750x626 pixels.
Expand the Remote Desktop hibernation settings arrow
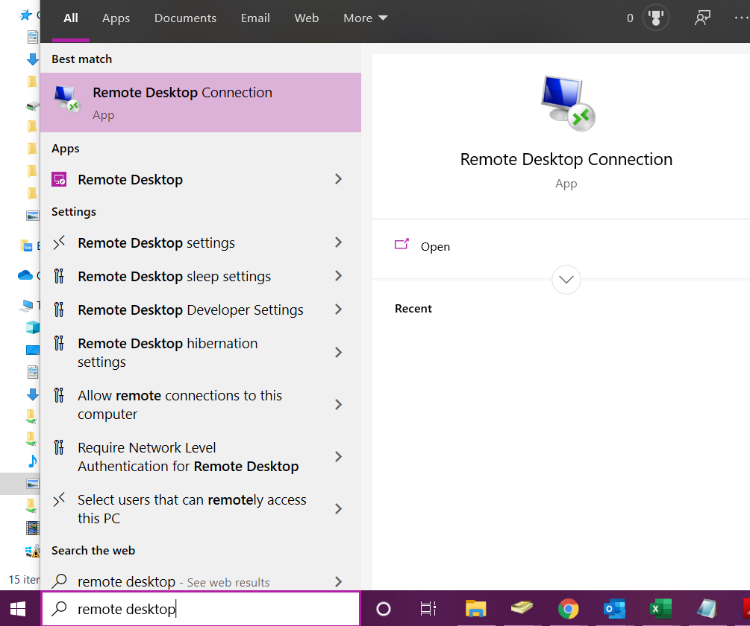(x=339, y=352)
